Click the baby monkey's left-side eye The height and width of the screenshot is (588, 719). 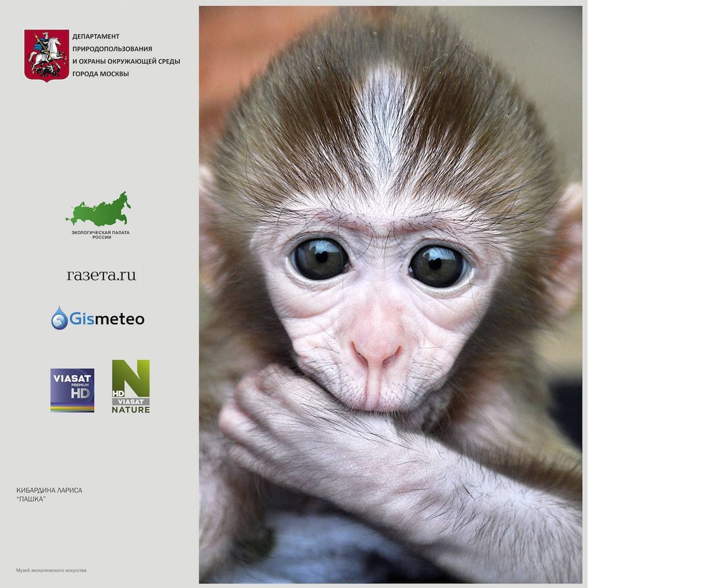[x=319, y=259]
